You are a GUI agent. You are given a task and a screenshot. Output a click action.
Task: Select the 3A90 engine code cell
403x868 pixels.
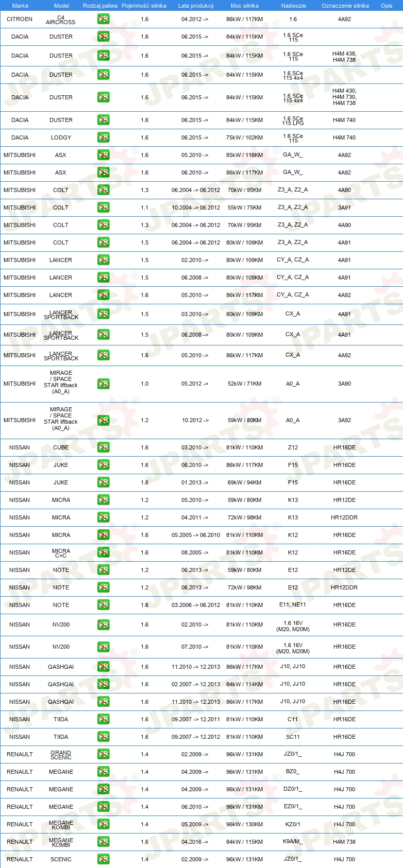tap(344, 384)
